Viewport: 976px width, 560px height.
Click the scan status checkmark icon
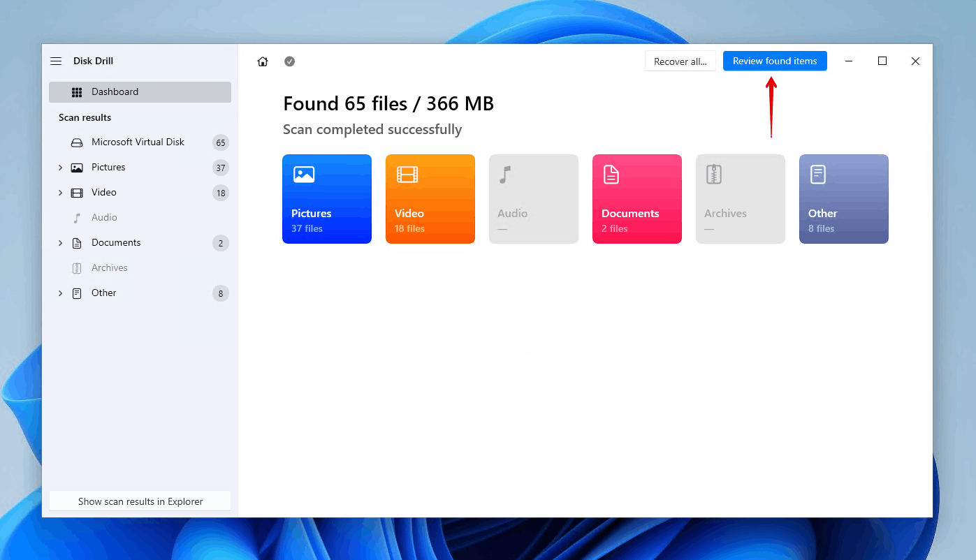tap(290, 61)
